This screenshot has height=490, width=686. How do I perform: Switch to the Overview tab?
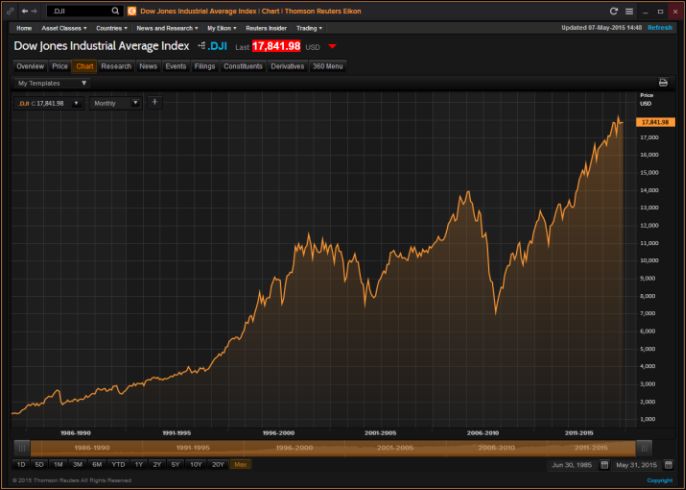(30, 66)
